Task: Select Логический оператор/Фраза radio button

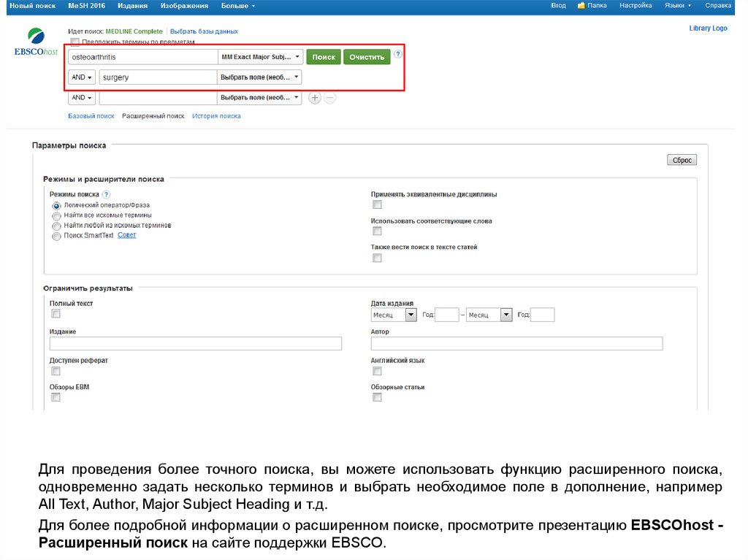Action: 56,206
